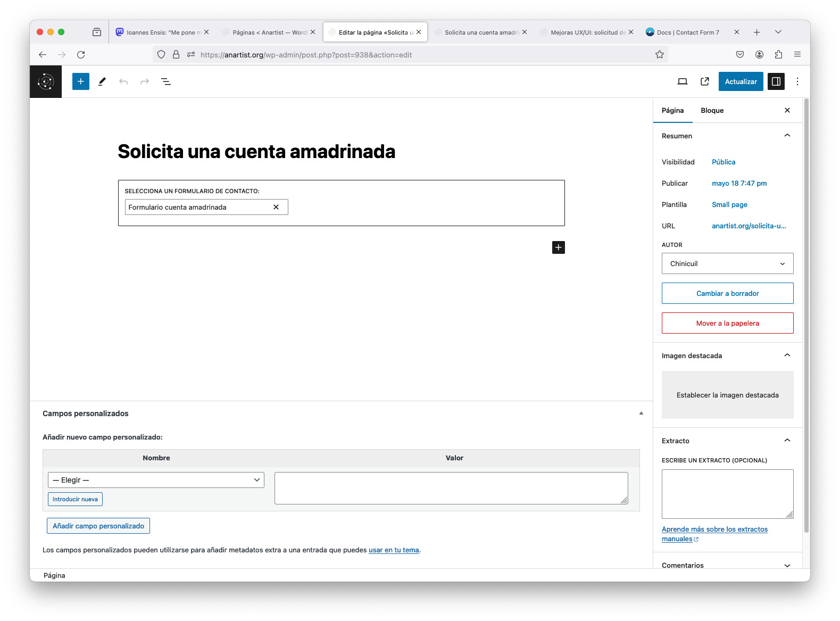Open the browser shield tracking protection icon
The width and height of the screenshot is (840, 621).
161,54
